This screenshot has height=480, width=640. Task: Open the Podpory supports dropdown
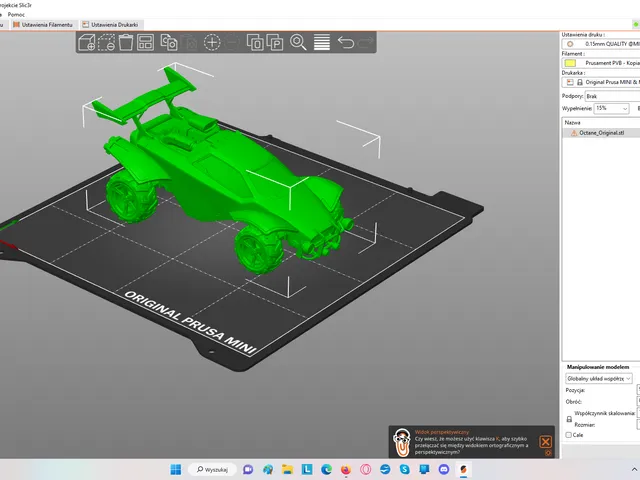pos(612,96)
